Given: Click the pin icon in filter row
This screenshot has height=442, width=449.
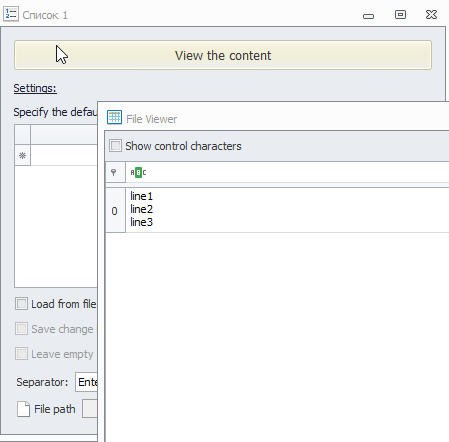Looking at the screenshot, I should [114, 172].
